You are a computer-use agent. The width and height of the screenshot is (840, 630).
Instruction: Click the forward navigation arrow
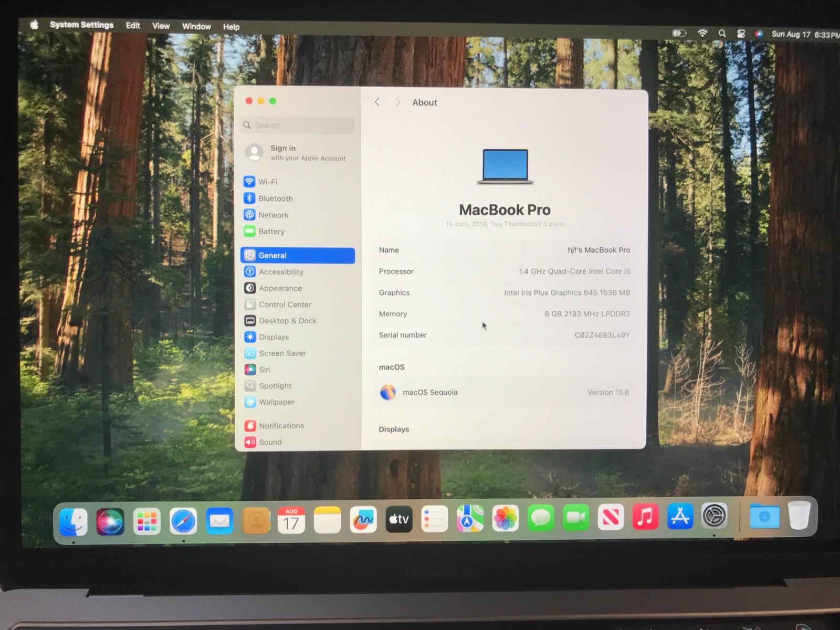pos(398,102)
